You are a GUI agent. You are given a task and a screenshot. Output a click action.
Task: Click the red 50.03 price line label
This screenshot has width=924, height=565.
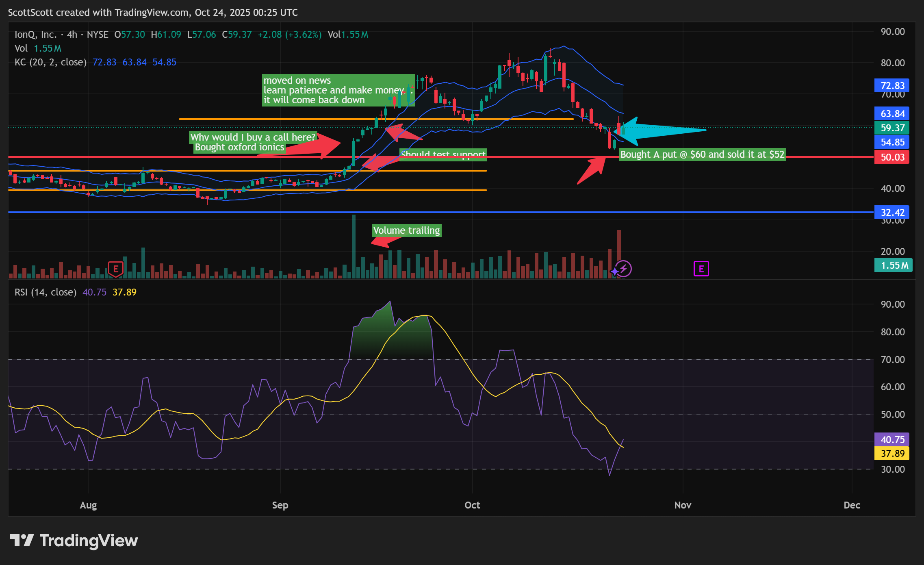(892, 157)
